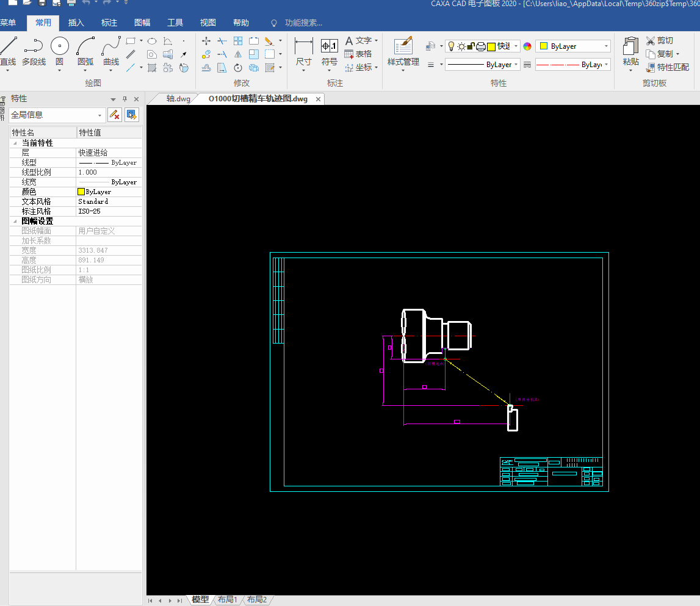Switch to the 视图 ribbon tab

coord(208,23)
